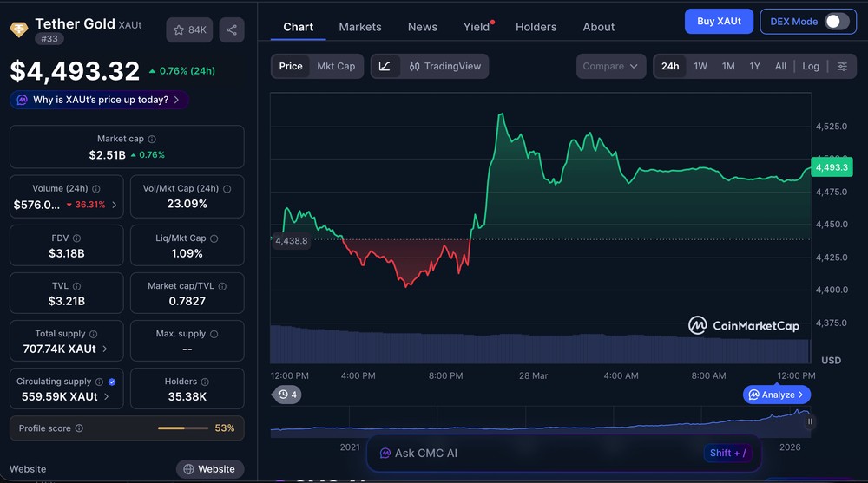Click the Analyze button
This screenshot has height=483, width=868.
pyautogui.click(x=777, y=395)
